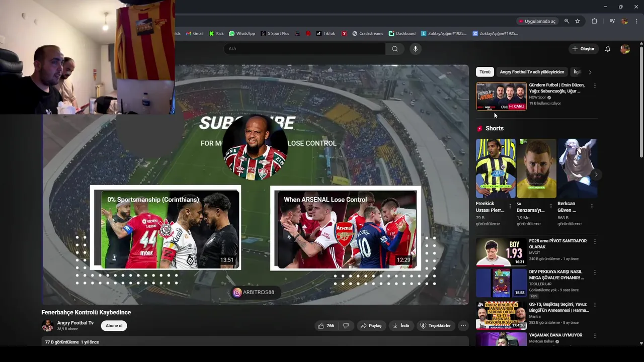Click the Oluştur create button

click(584, 49)
